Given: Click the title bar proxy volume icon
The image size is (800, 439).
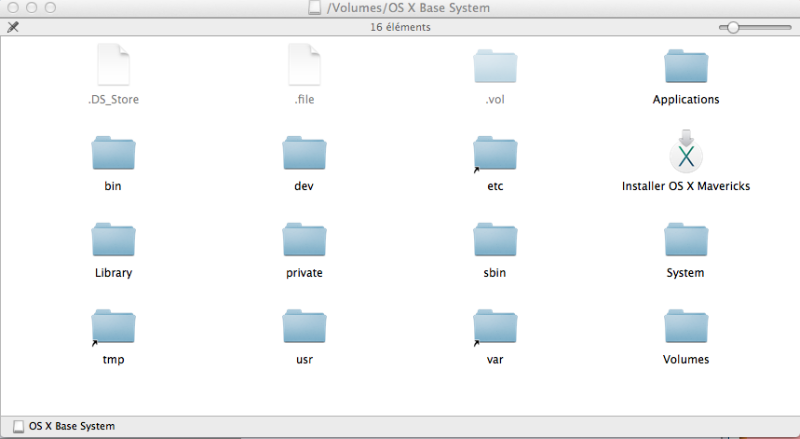Looking at the screenshot, I should (x=316, y=9).
